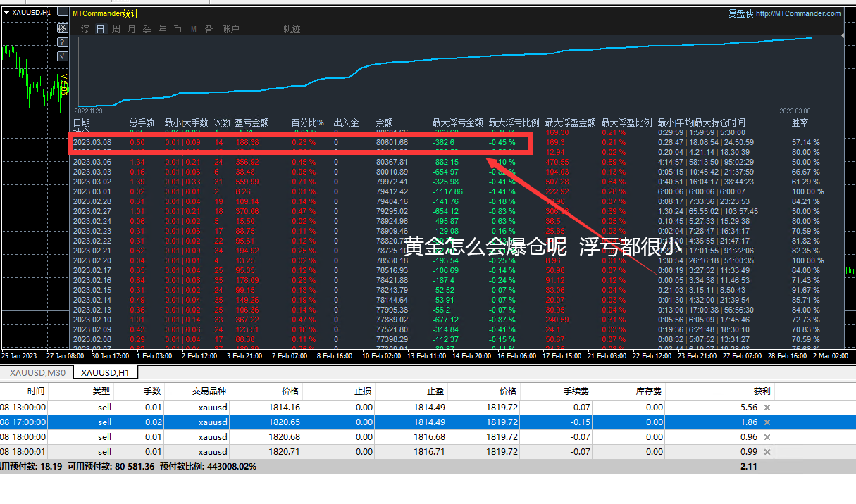This screenshot has width=856, height=504.
Task: Select the 2023.02.20 statistics row date
Action: (x=92, y=260)
